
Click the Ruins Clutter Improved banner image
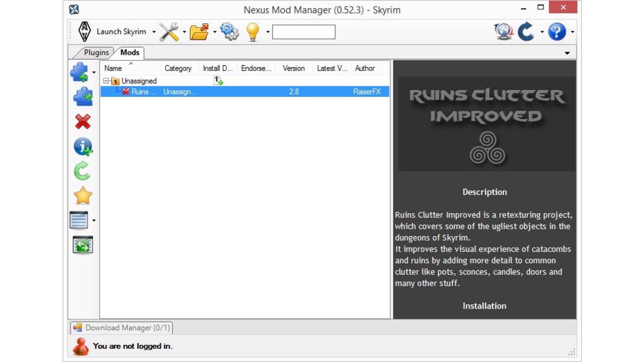(487, 124)
